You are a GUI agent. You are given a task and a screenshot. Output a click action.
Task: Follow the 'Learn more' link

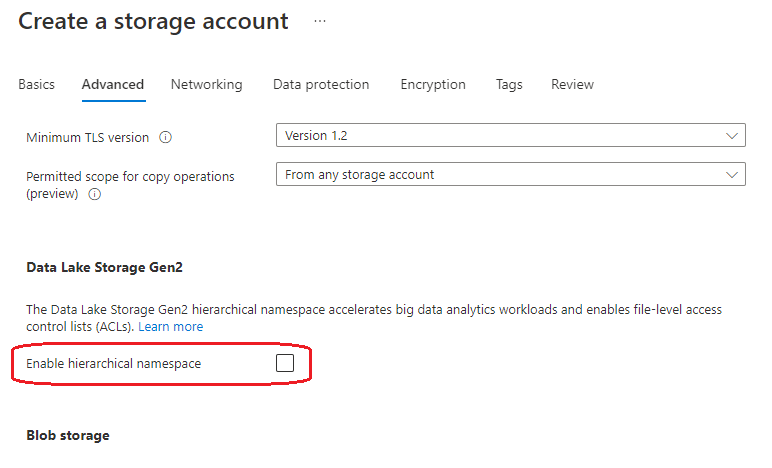click(x=170, y=327)
